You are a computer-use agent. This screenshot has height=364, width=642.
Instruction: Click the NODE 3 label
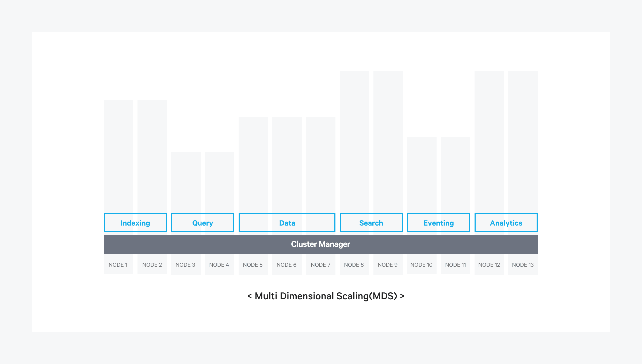[x=185, y=265]
